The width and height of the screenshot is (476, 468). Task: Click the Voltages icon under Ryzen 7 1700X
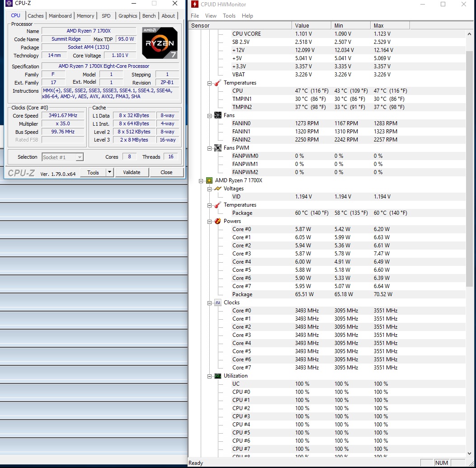218,189
